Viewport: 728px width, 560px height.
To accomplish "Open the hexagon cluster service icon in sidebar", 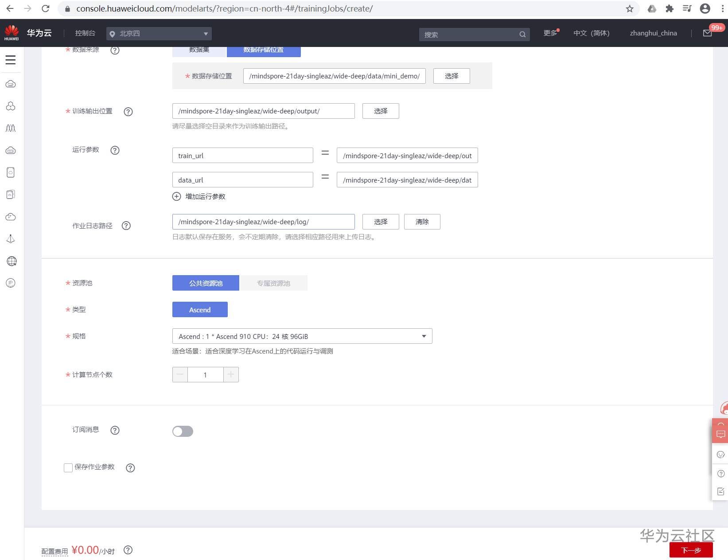I will 11,106.
